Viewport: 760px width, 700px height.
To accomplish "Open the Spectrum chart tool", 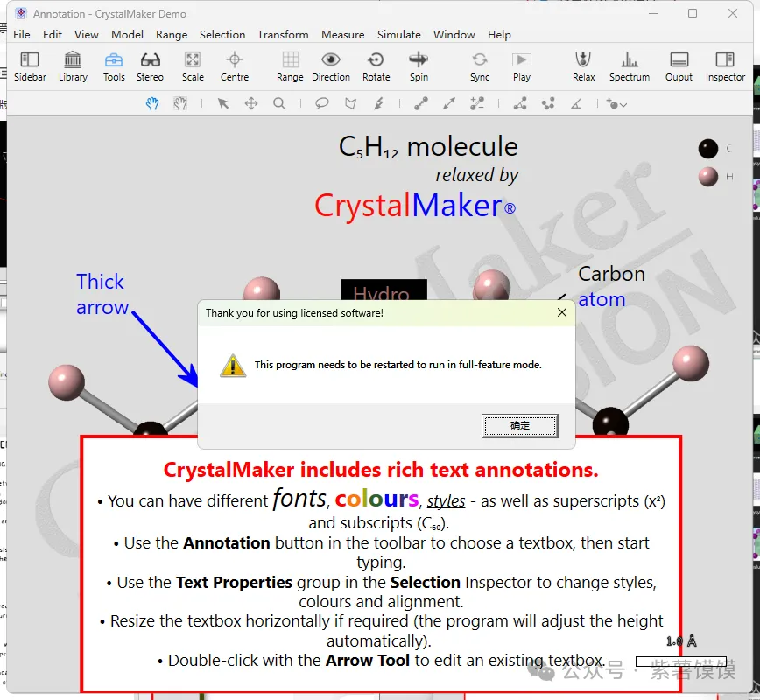I will point(629,66).
